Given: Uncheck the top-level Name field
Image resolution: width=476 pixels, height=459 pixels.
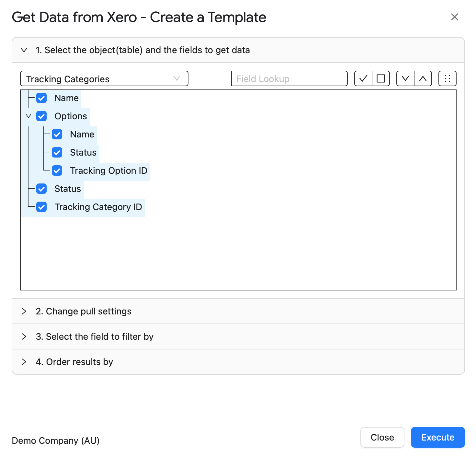Looking at the screenshot, I should [41, 98].
